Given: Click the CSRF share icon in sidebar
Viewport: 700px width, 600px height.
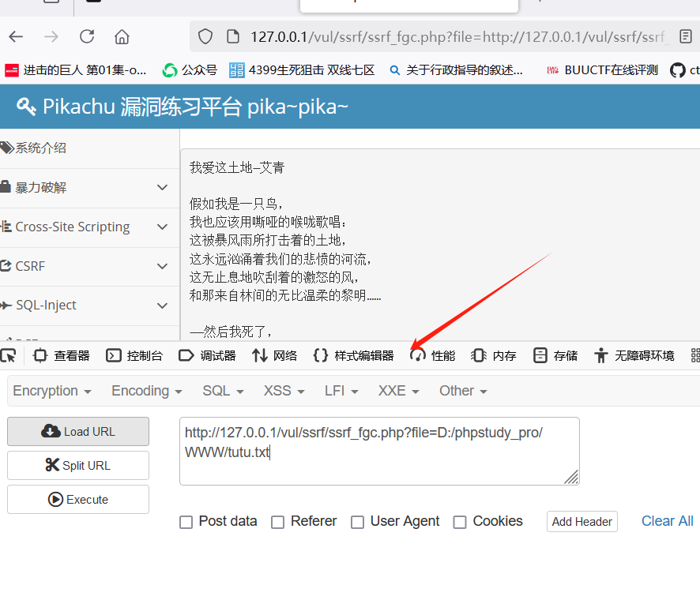Looking at the screenshot, I should click(x=6, y=266).
